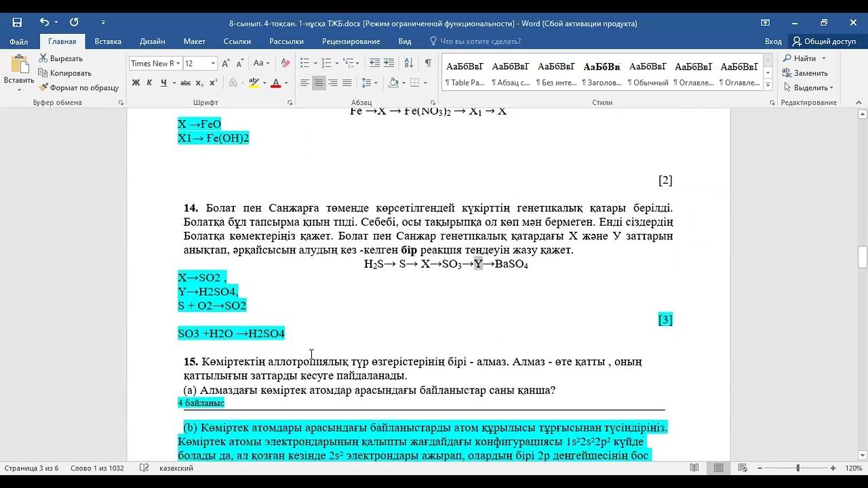Click Общий доступ share button
The image size is (868, 488).
click(x=824, y=41)
